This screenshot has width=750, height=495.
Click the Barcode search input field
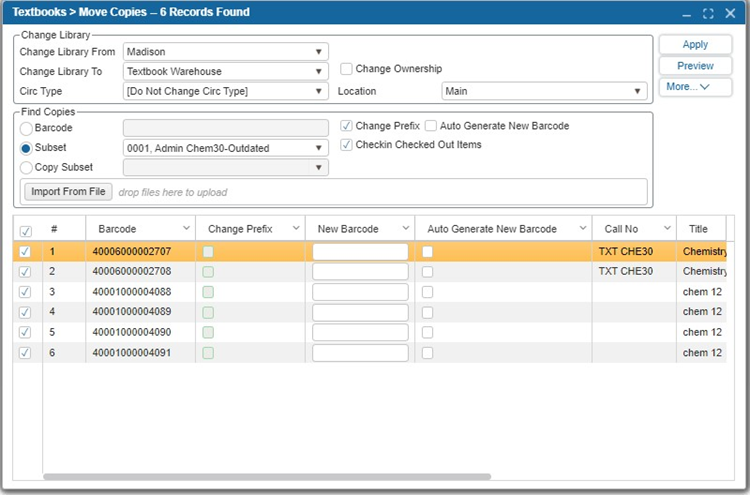(x=226, y=128)
